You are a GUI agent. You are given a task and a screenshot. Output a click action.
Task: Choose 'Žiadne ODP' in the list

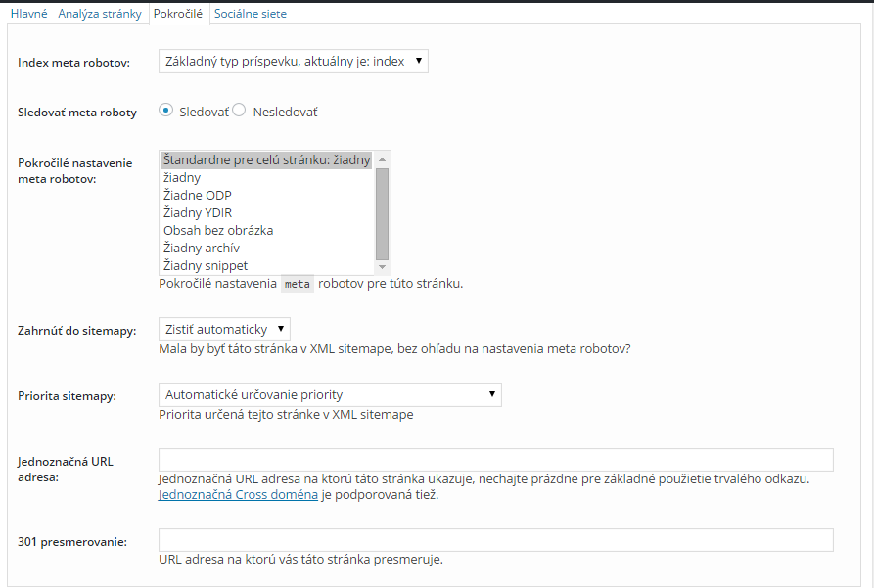[x=197, y=196]
